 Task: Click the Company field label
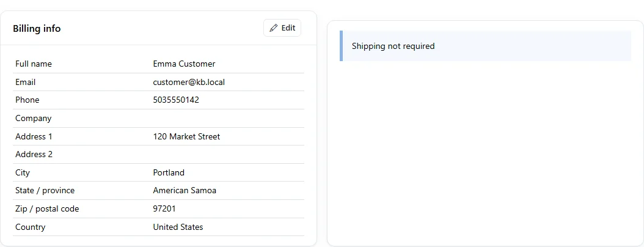(x=33, y=119)
